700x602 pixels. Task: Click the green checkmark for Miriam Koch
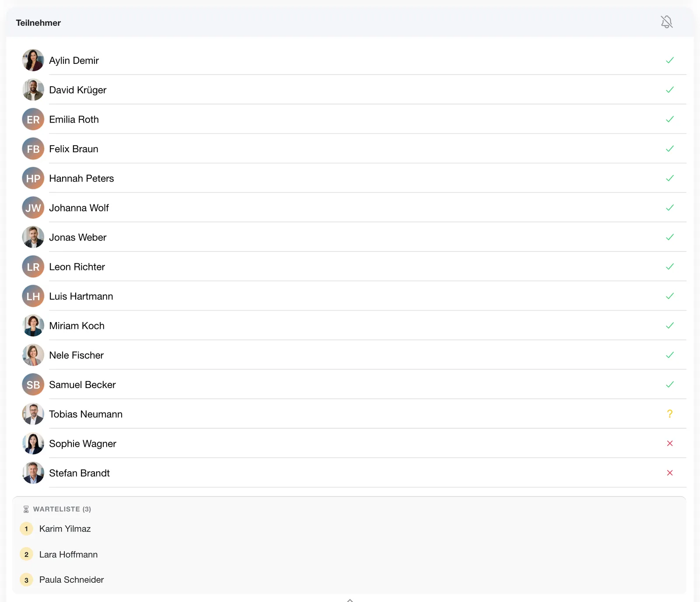coord(670,325)
